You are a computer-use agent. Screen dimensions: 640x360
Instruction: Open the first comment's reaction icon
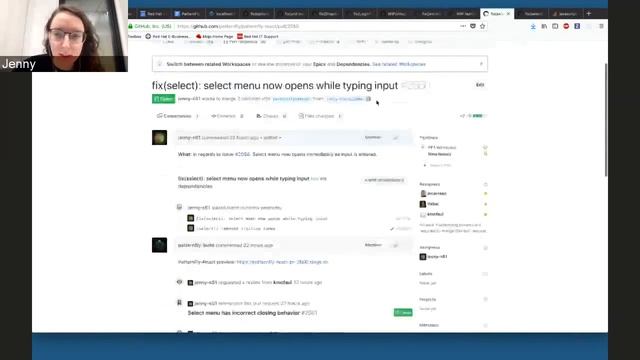click(x=396, y=138)
